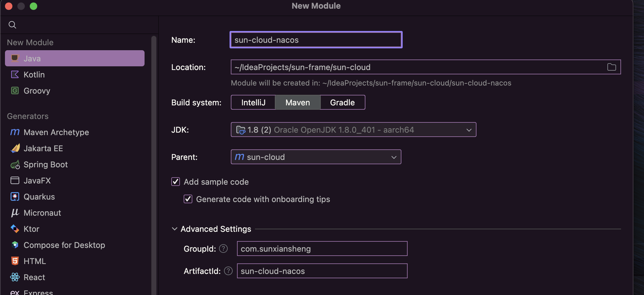The height and width of the screenshot is (295, 644).
Task: Browse location with folder icon
Action: [x=611, y=67]
